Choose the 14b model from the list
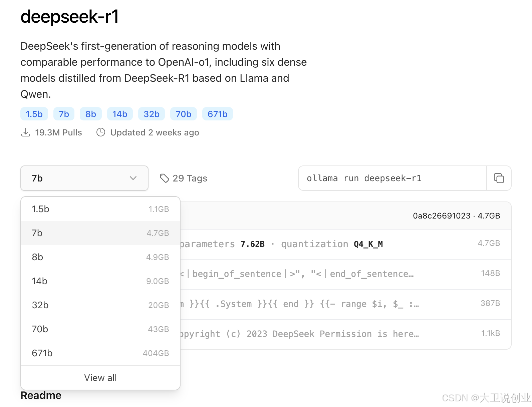This screenshot has width=532, height=407. click(100, 281)
